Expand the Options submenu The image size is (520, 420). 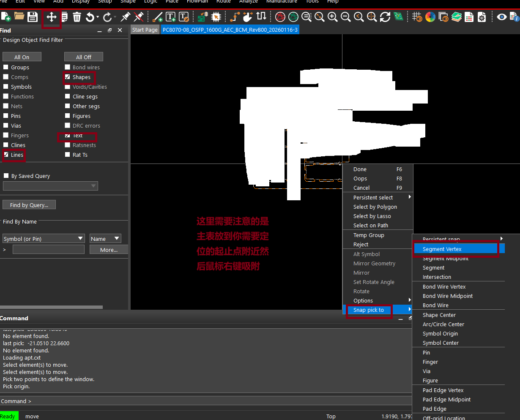(378, 300)
